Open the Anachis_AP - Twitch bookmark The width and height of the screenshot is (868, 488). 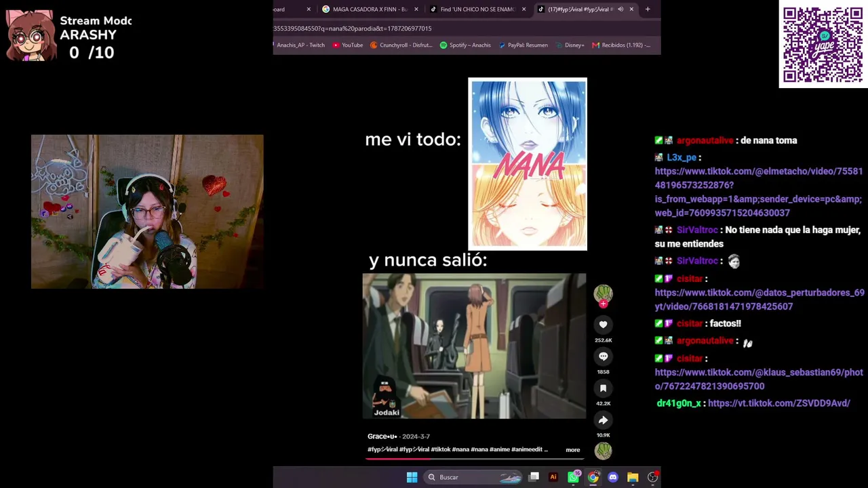coord(300,45)
